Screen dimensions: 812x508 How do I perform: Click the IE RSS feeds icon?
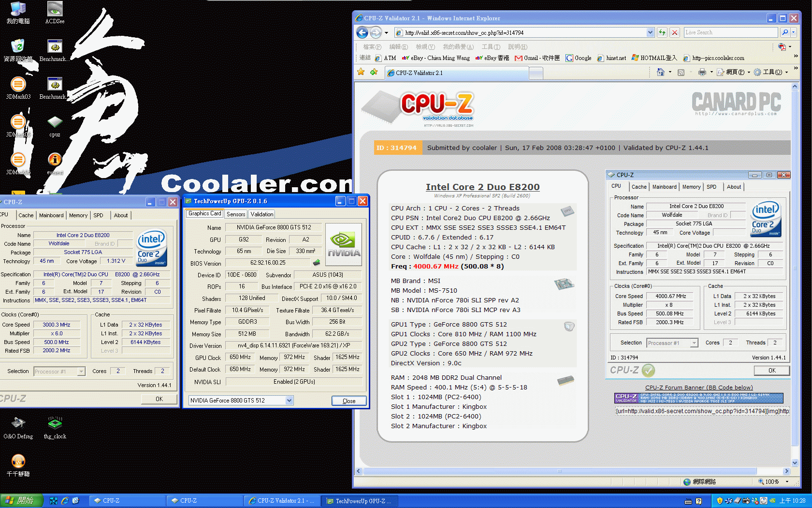(x=681, y=72)
